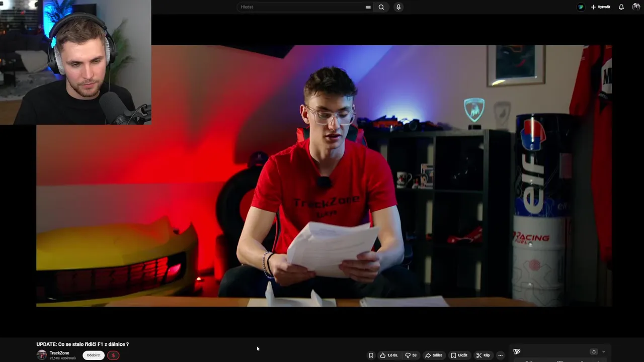
Task: Click the main video player area
Action: point(324,176)
